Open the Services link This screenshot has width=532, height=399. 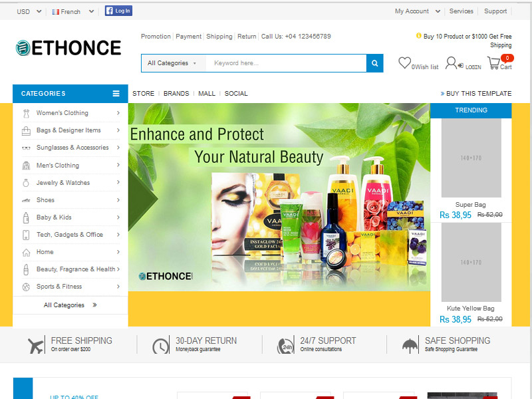(461, 11)
